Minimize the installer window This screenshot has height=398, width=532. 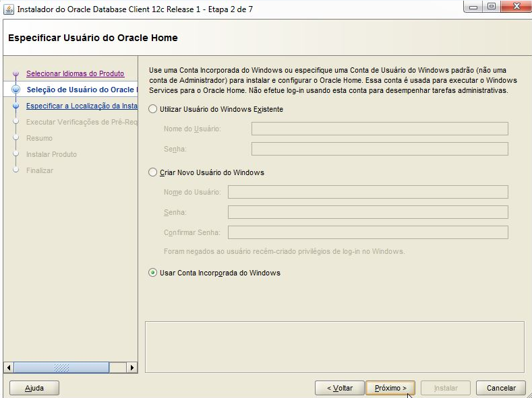tap(473, 7)
